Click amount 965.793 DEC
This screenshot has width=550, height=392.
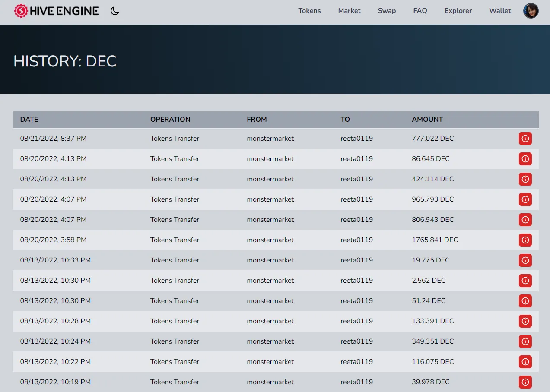(433, 199)
